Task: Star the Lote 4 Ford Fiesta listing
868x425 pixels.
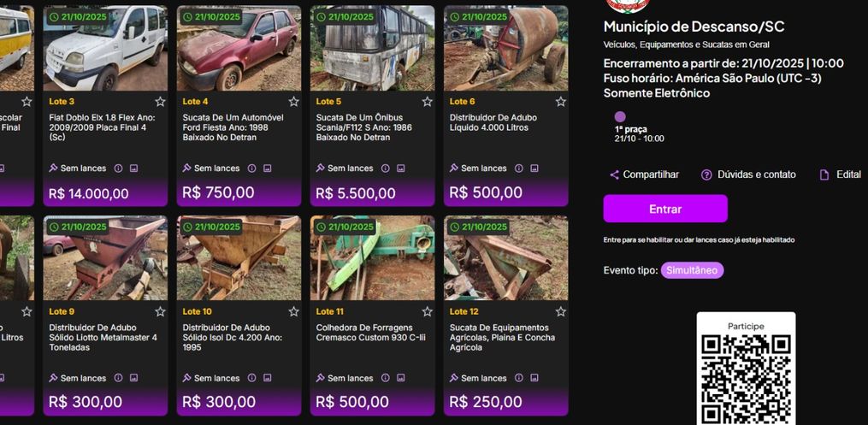Action: (x=293, y=102)
